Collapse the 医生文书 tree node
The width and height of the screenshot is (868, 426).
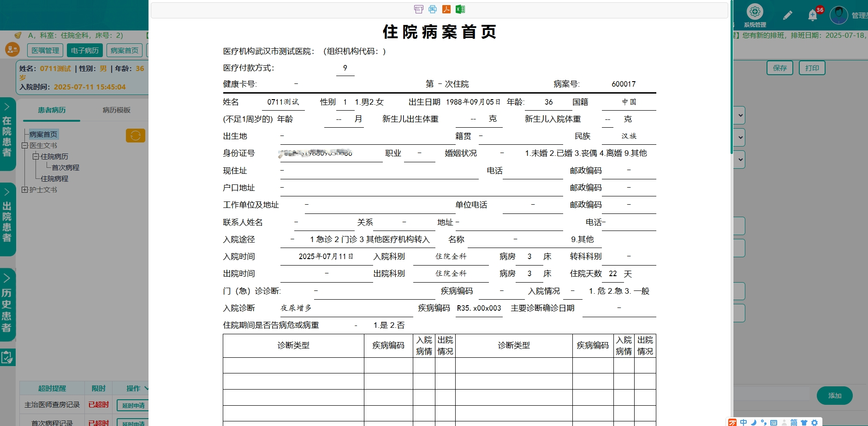[x=24, y=146]
